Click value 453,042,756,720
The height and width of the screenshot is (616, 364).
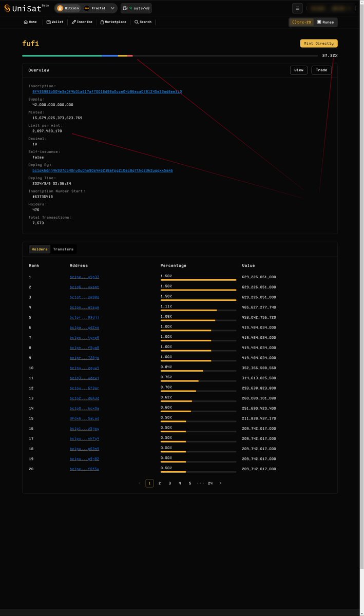pyautogui.click(x=259, y=317)
